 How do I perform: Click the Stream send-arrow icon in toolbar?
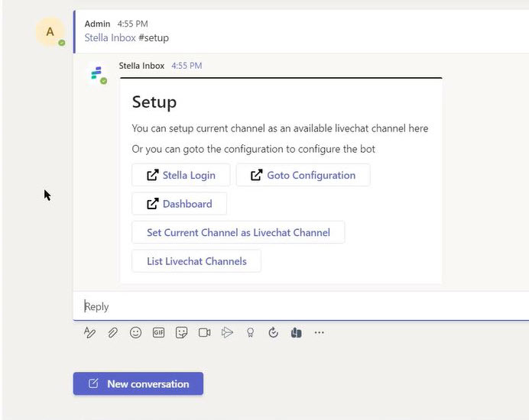pos(227,333)
